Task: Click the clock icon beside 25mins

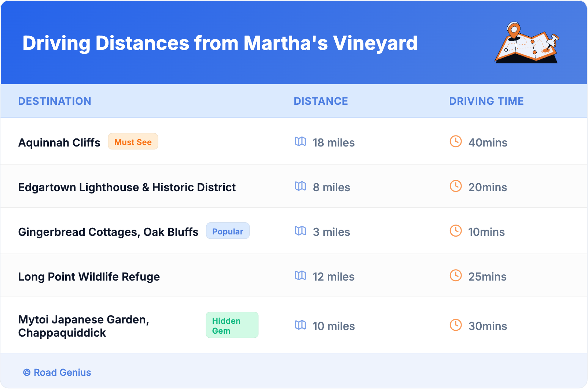Action: click(x=456, y=275)
